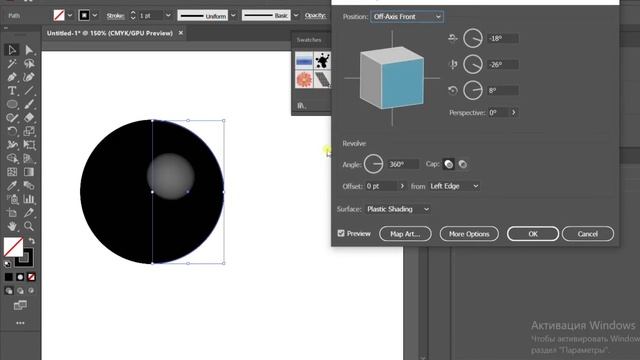The width and height of the screenshot is (640, 360).
Task: Select the Ellipse tool
Action: [12, 104]
